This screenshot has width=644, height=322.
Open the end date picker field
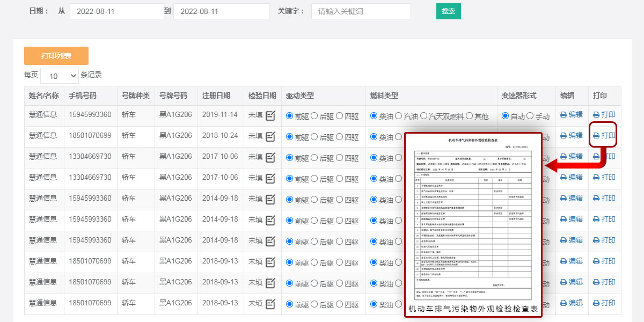221,11
